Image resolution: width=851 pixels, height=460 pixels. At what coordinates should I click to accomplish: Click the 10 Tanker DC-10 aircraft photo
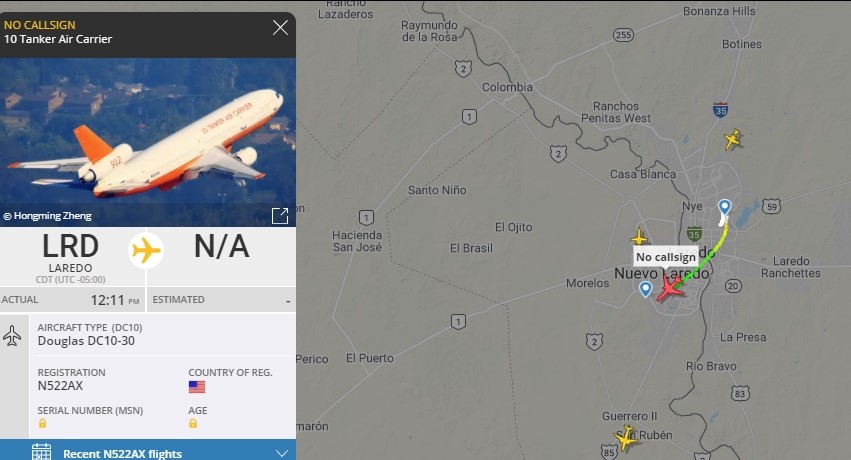point(148,142)
